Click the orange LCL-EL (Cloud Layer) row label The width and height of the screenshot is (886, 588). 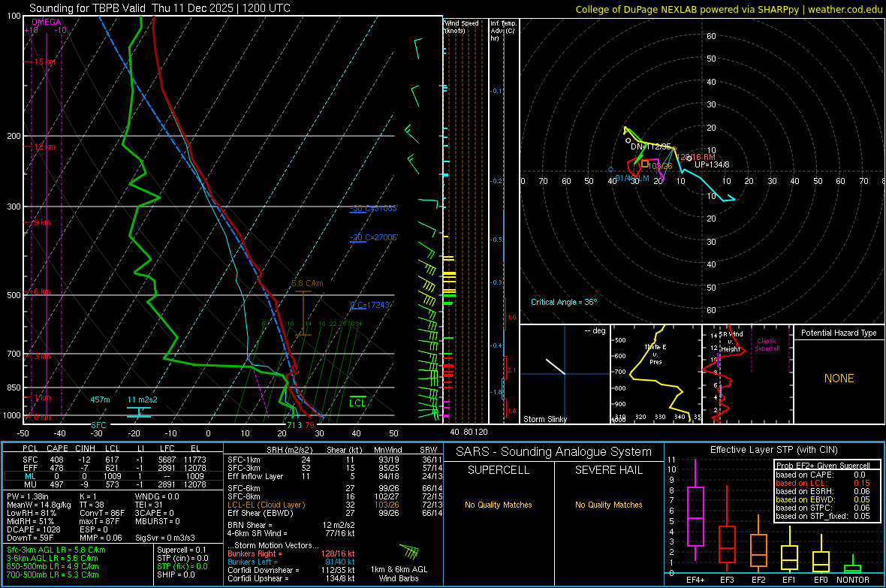click(x=266, y=505)
